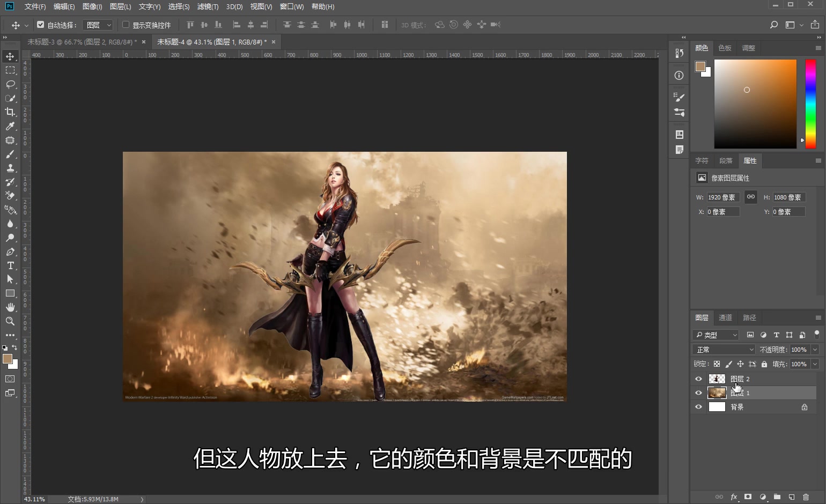Switch to the 路径 tab

749,318
